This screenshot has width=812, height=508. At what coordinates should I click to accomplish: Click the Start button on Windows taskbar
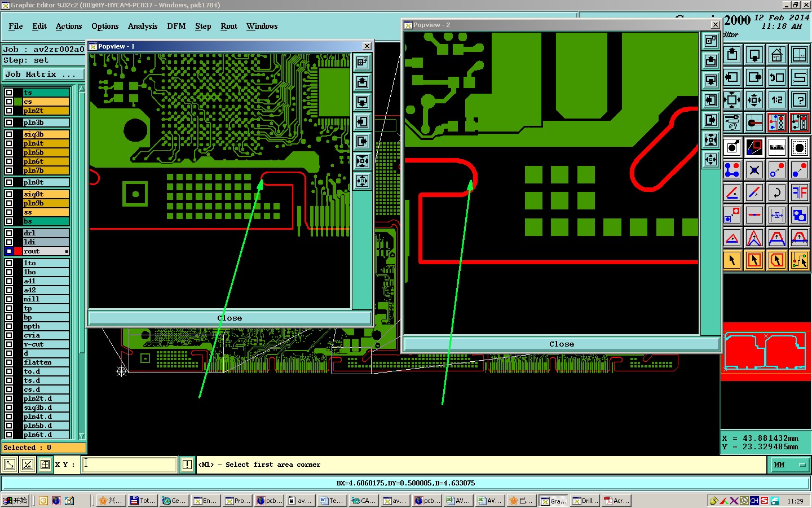15,501
